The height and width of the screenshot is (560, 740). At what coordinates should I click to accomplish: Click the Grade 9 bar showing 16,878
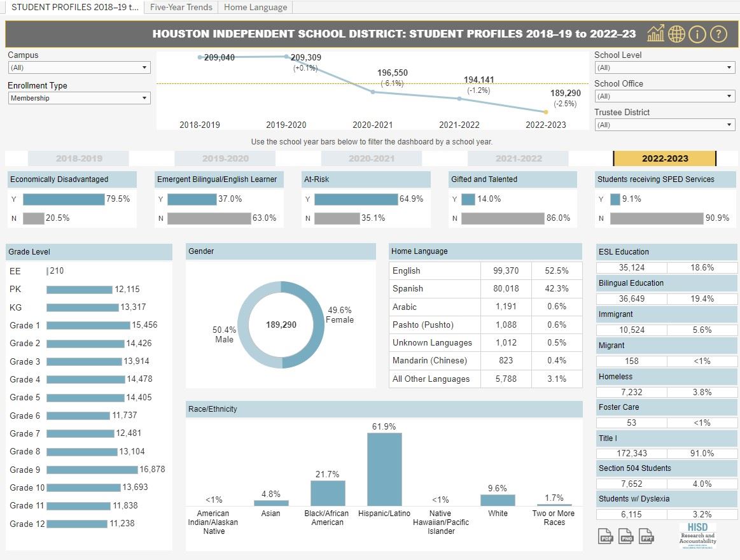(x=92, y=470)
